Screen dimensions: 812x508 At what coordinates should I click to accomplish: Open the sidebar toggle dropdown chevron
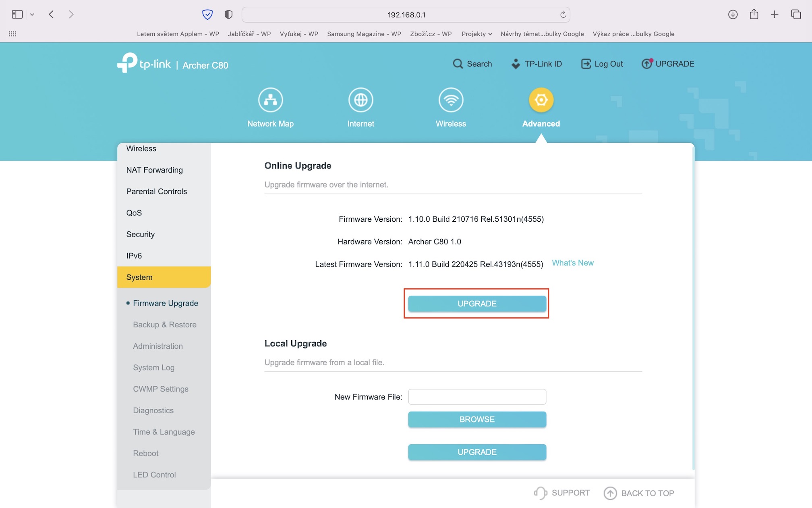pyautogui.click(x=32, y=15)
